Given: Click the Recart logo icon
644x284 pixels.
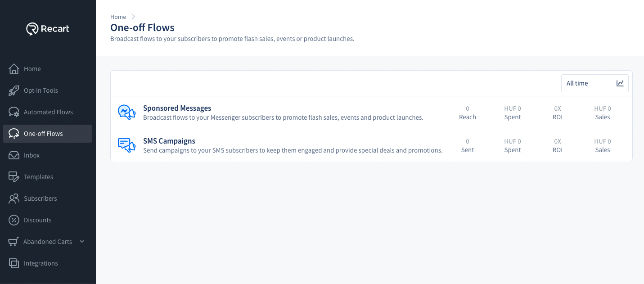Looking at the screenshot, I should (32, 29).
